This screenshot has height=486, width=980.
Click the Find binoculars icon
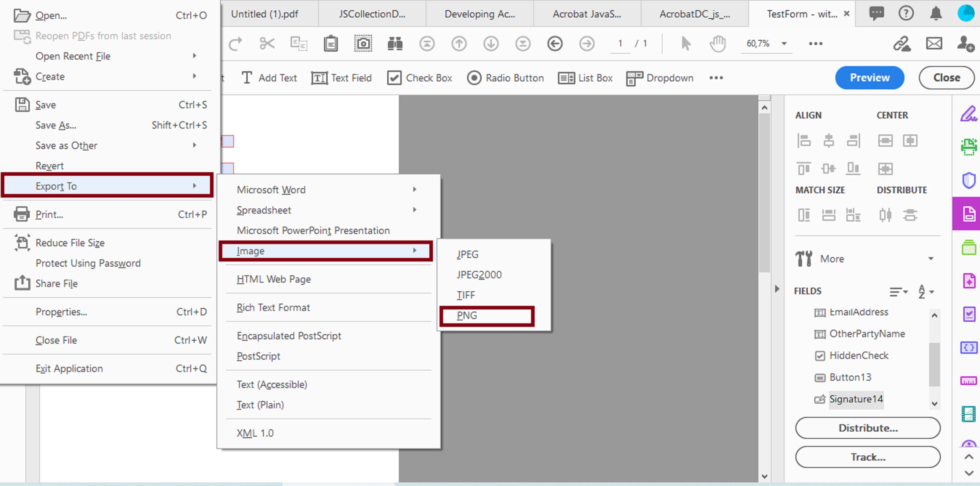pos(395,43)
